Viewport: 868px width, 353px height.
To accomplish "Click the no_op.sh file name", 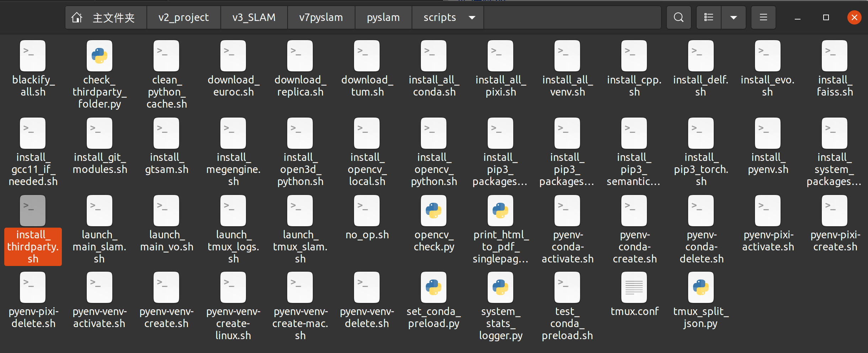I will (367, 235).
